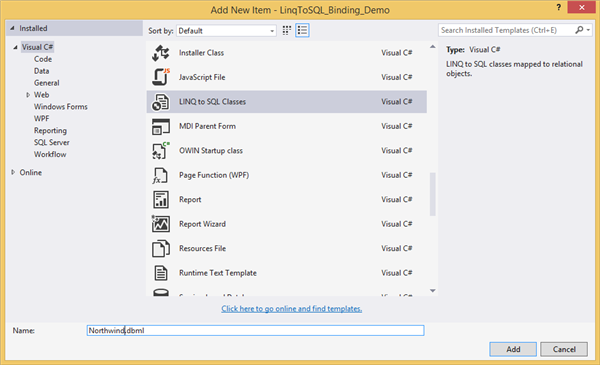Image resolution: width=600 pixels, height=365 pixels.
Task: Select the OWIN Startup class text
Action: (x=211, y=151)
